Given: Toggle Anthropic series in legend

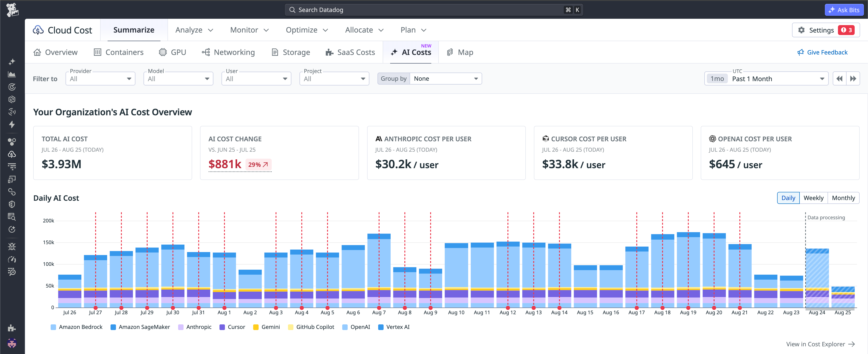Looking at the screenshot, I should tap(195, 327).
